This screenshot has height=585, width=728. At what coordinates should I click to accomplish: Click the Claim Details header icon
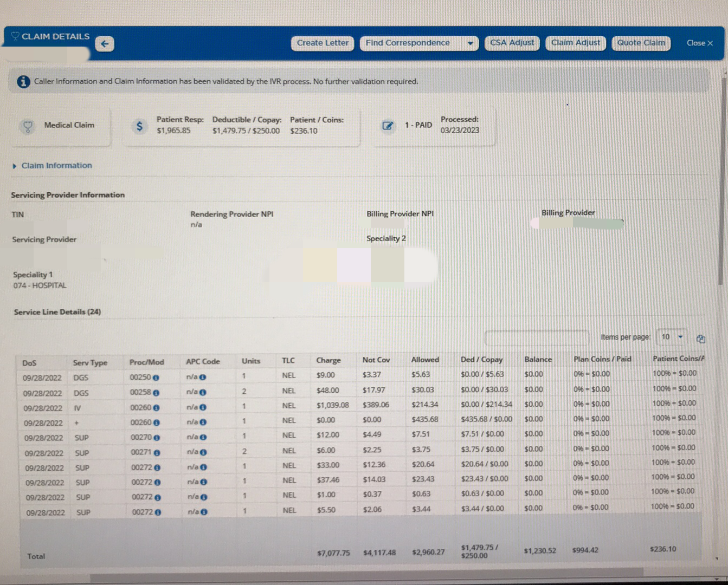(x=15, y=36)
